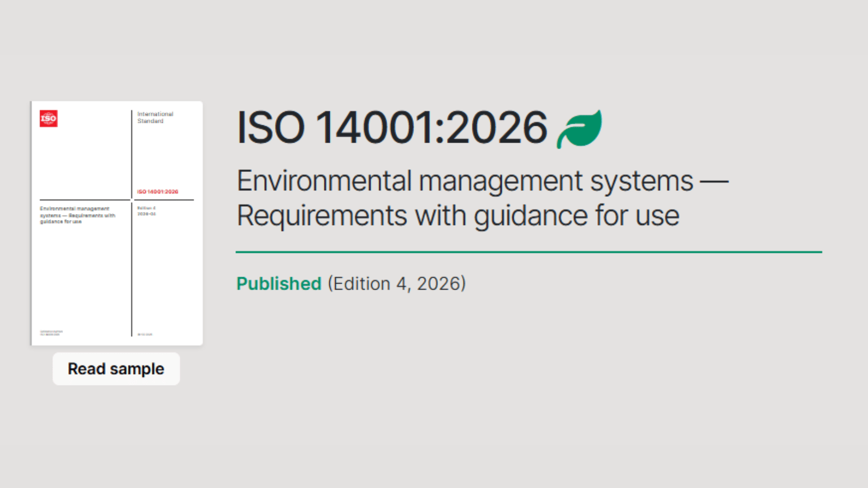868x488 pixels.
Task: Click the Read sample button
Action: point(116,369)
